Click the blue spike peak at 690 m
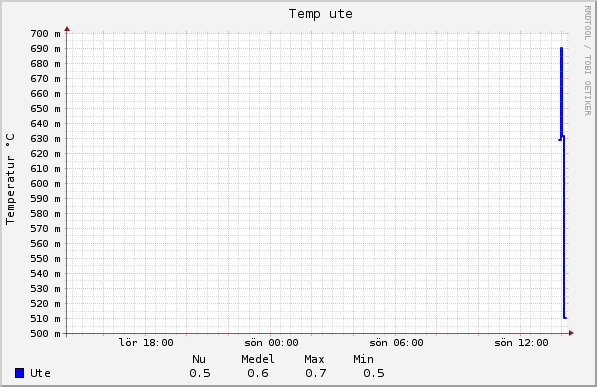The height and width of the screenshot is (387, 597). click(x=561, y=49)
